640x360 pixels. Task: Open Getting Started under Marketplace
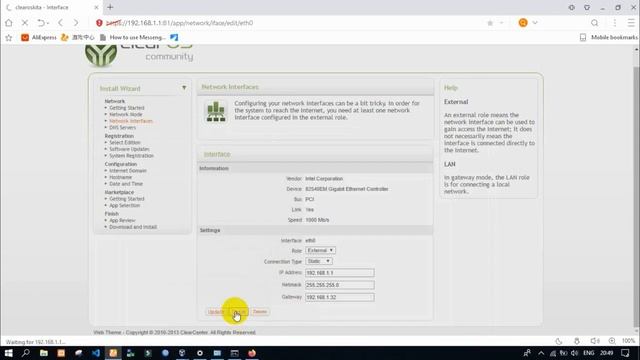(127, 199)
